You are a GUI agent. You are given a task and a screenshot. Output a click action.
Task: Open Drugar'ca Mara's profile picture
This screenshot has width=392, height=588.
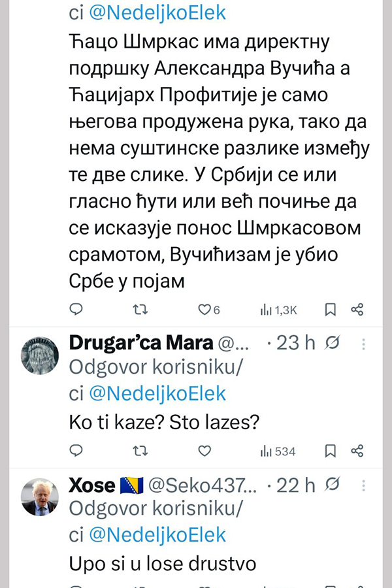coord(41,355)
